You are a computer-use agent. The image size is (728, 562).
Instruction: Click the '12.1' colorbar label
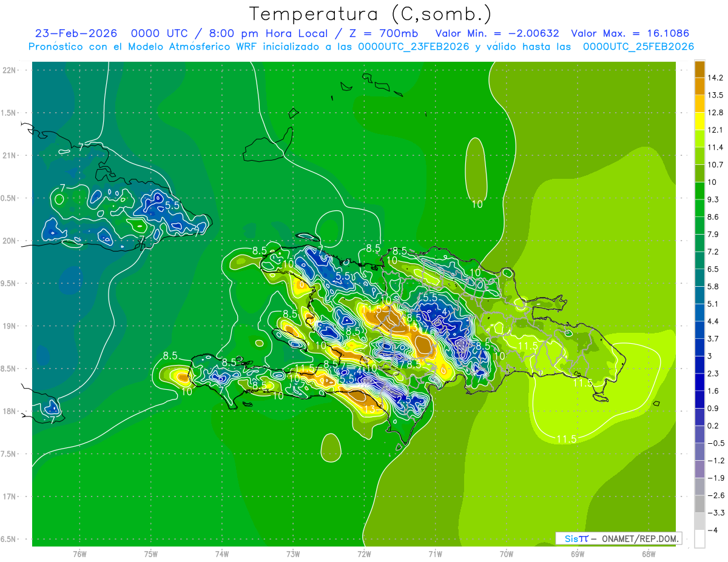point(715,130)
